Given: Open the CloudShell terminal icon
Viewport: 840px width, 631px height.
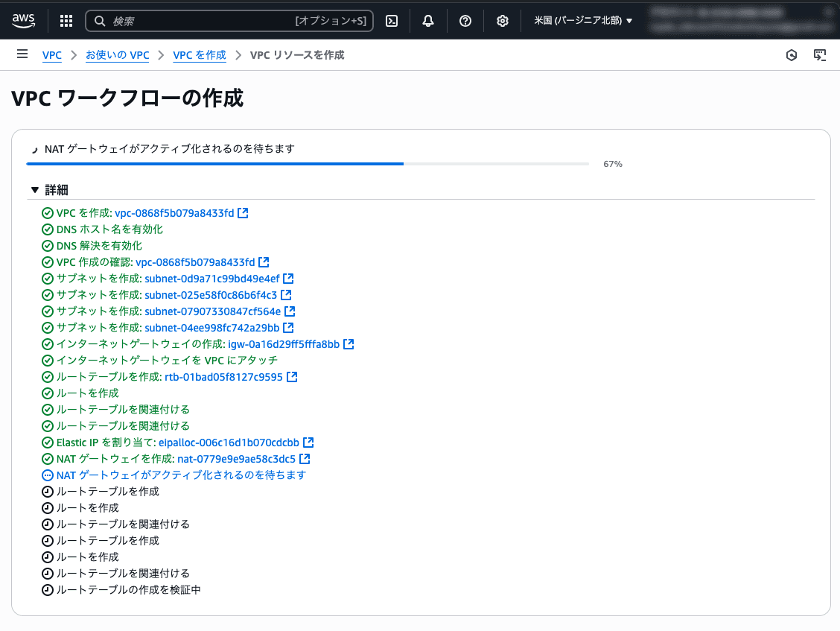Looking at the screenshot, I should pos(391,20).
